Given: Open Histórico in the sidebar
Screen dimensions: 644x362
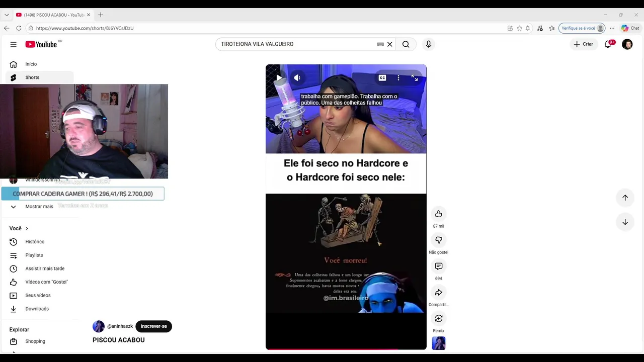Looking at the screenshot, I should tap(39, 242).
